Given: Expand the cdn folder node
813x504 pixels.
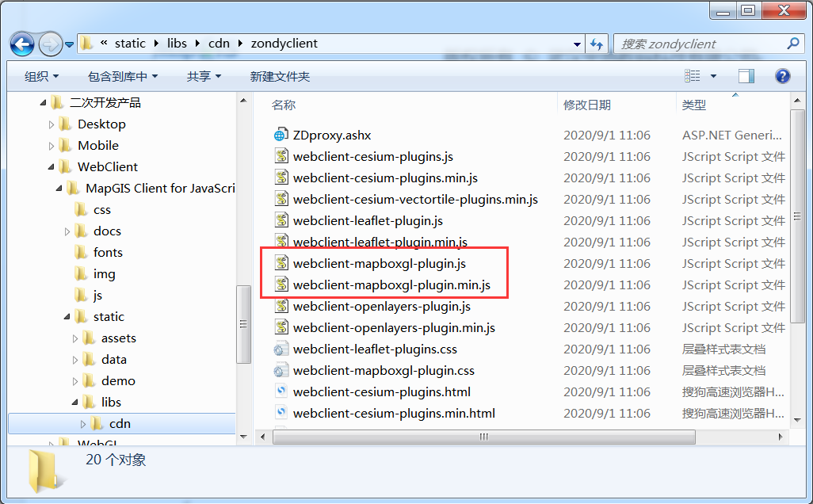Looking at the screenshot, I should pyautogui.click(x=83, y=424).
